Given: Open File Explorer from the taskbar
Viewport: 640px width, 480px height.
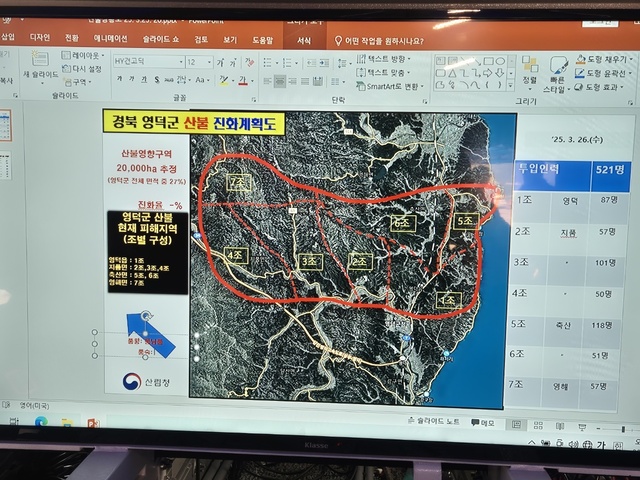Looking at the screenshot, I should 67,422.
